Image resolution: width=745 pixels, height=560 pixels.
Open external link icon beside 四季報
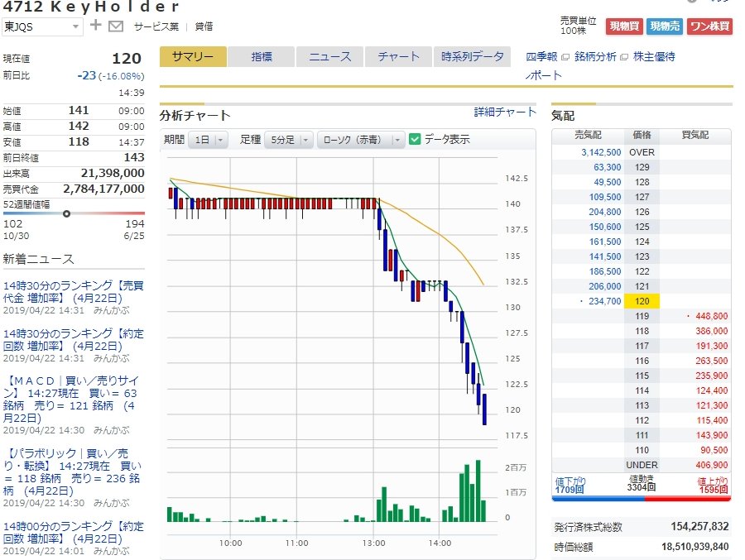coord(565,57)
